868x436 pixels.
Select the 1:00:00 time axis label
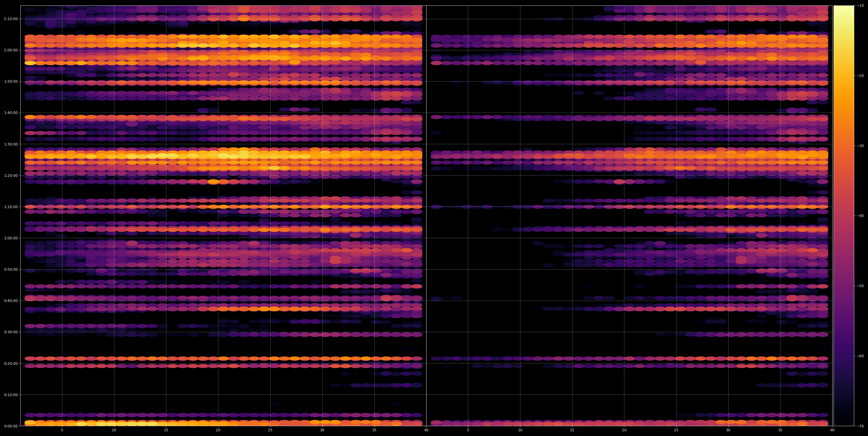coord(11,238)
